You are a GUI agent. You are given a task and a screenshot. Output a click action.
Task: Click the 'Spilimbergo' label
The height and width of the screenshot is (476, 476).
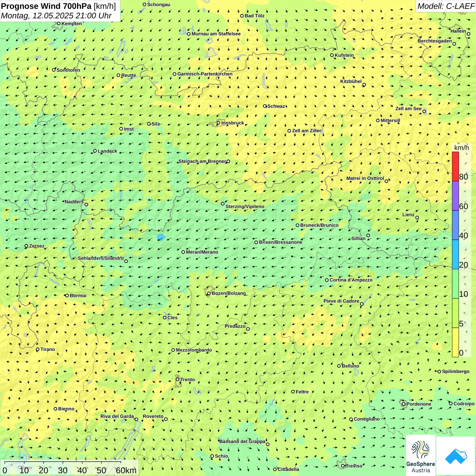(x=456, y=371)
